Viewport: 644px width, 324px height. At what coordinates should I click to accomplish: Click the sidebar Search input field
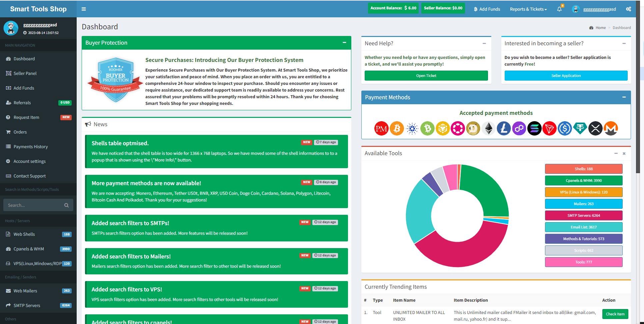[33, 205]
